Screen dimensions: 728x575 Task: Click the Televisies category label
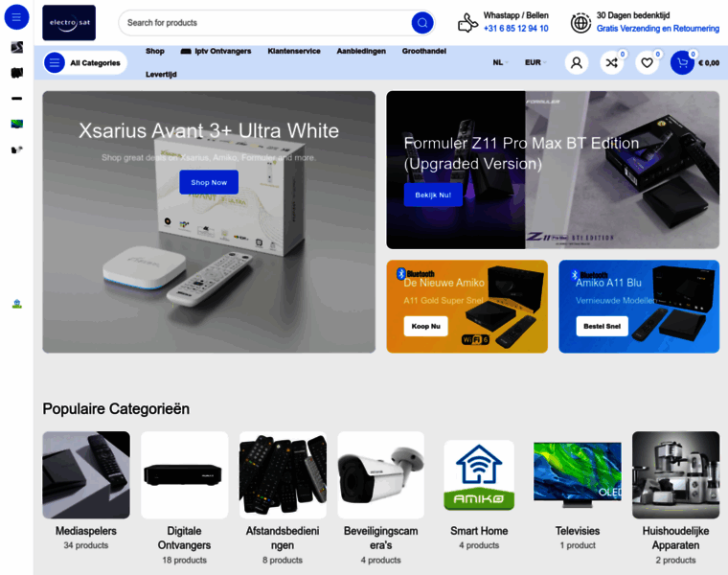tap(578, 531)
